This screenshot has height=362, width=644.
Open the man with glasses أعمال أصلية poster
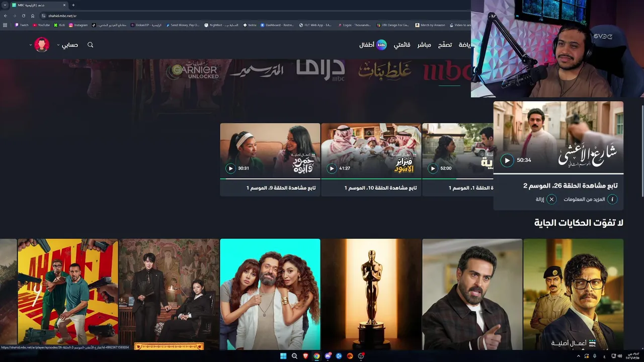pos(574,294)
